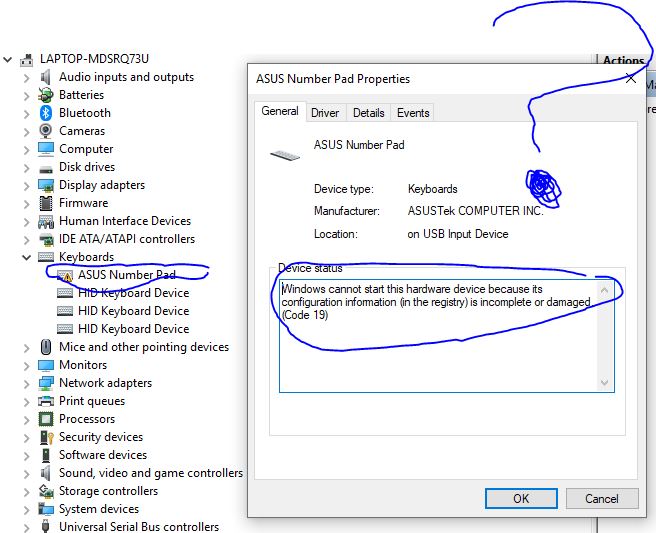Collapse the Keyboards node chevron
The height and width of the screenshot is (533, 656).
click(26, 257)
